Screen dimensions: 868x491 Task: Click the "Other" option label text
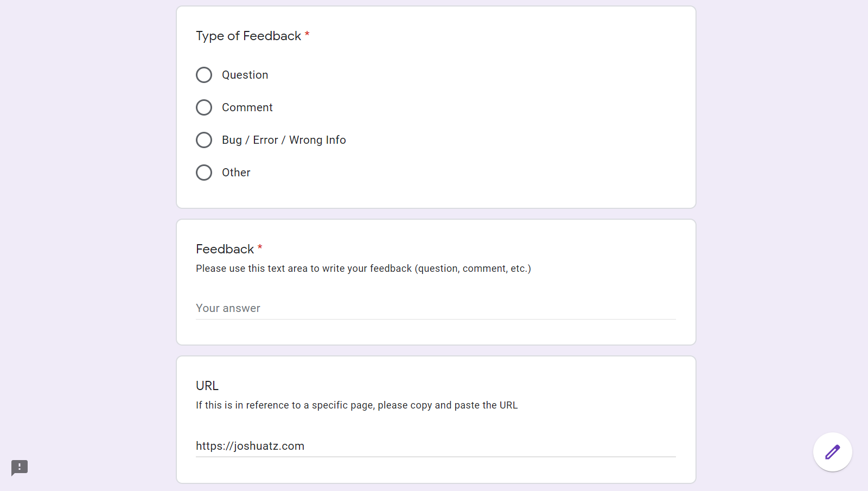click(x=236, y=173)
